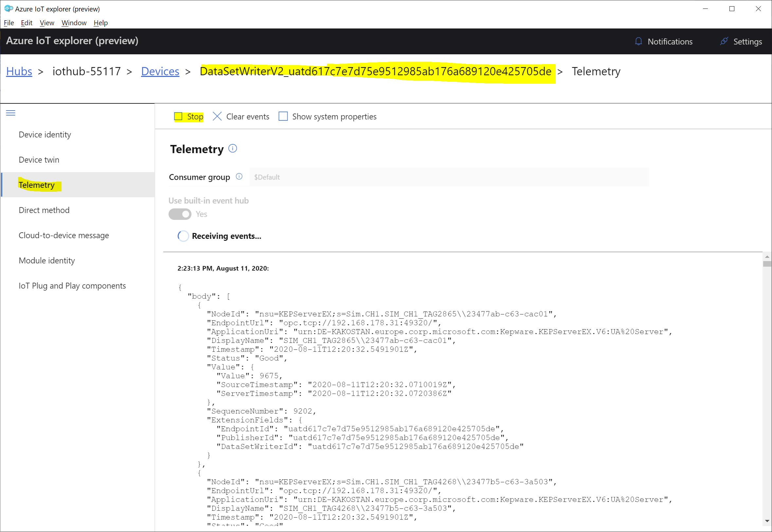Click the Azure IoT explorer app icon
The width and height of the screenshot is (772, 532).
[x=9, y=9]
